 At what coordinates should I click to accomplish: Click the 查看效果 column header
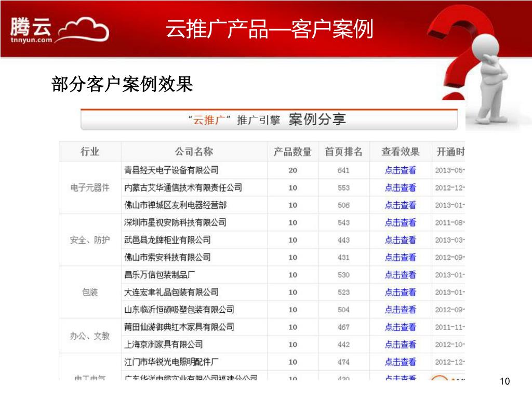401,152
